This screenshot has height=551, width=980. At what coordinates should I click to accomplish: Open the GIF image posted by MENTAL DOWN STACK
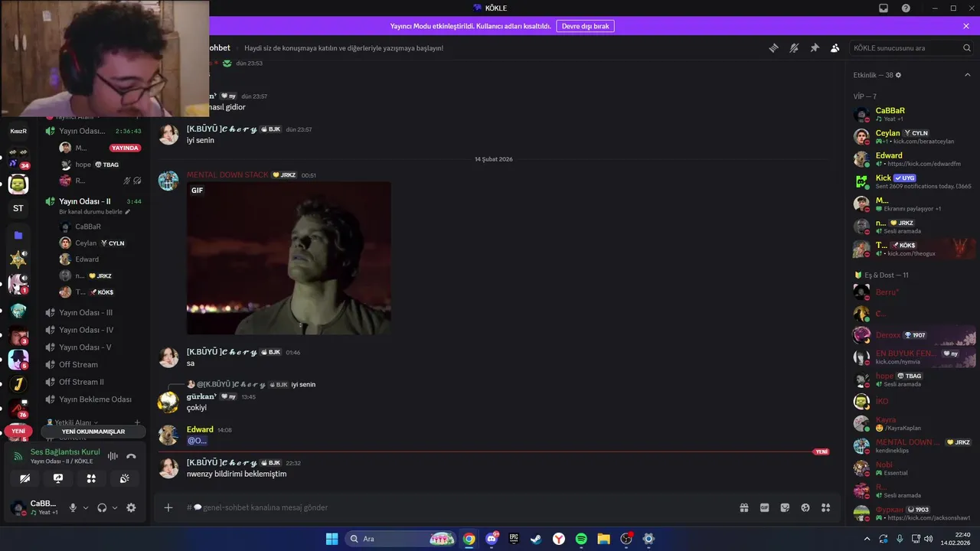(289, 258)
